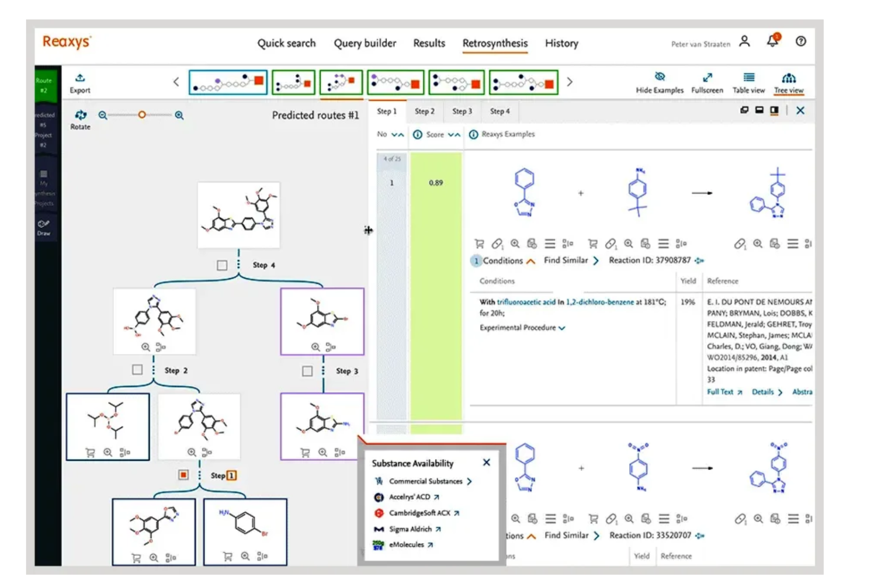Image resolution: width=883 pixels, height=588 pixels.
Task: Switch to Step 2 tab
Action: 425,111
